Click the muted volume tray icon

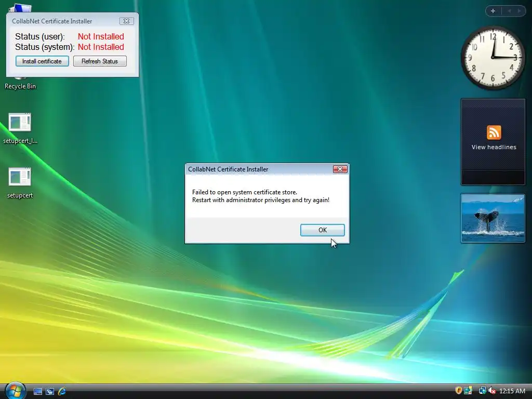click(491, 391)
